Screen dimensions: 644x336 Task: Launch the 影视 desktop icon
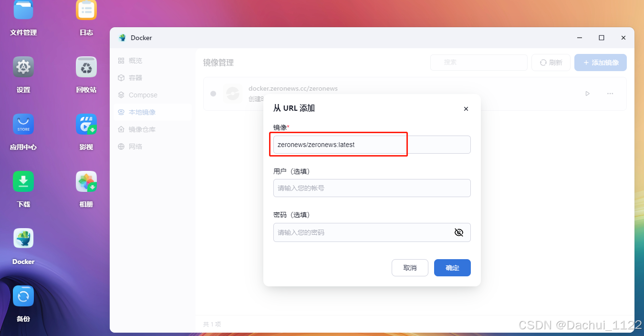[86, 124]
